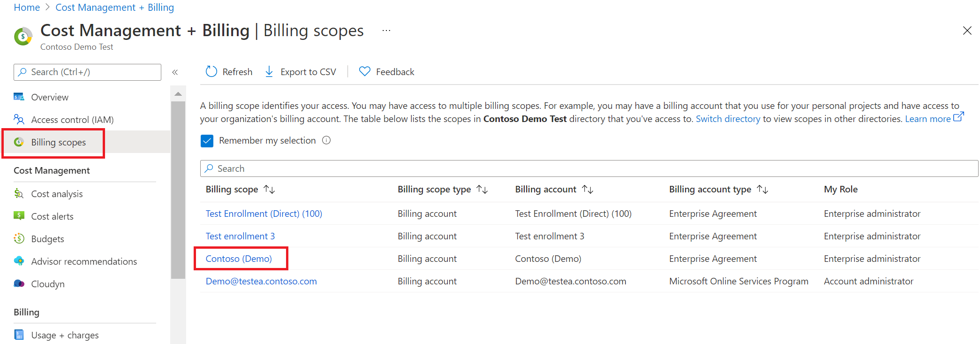Screen dimensions: 980x344
Task: Open the ellipsis more options menu
Action: 386,31
